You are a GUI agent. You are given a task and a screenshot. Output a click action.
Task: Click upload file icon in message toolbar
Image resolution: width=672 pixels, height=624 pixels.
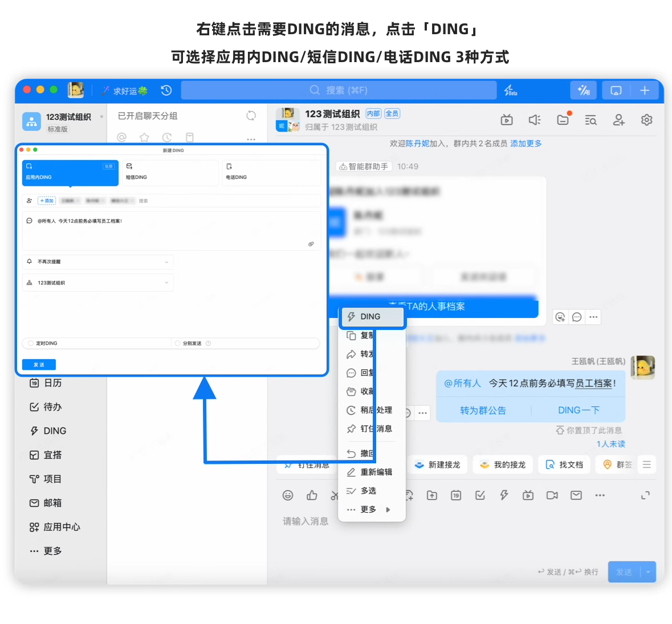click(x=432, y=495)
